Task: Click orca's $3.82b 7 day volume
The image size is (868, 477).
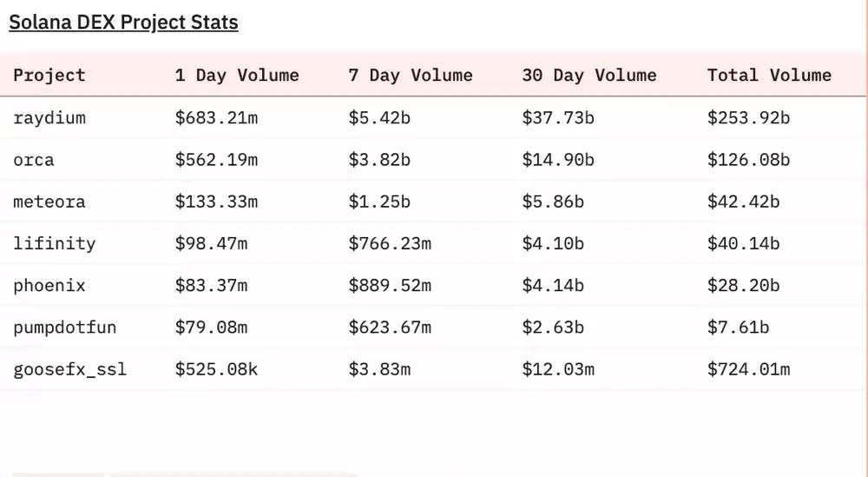Action: pyautogui.click(x=379, y=160)
